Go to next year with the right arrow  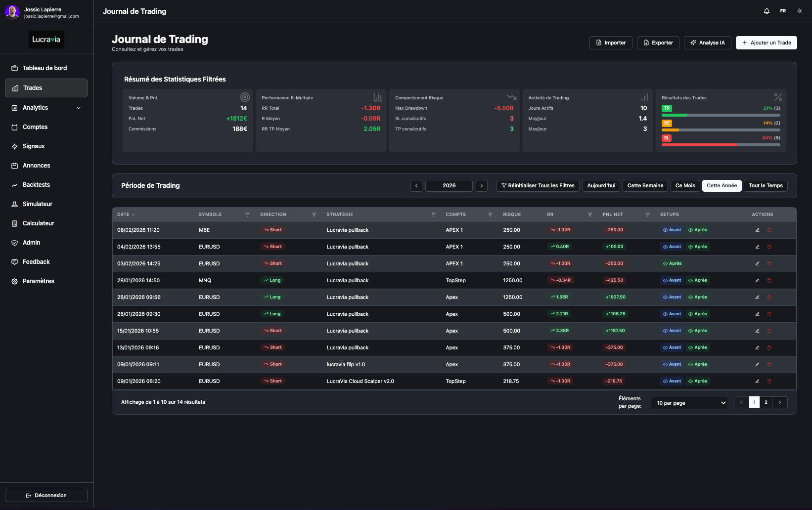click(x=482, y=186)
